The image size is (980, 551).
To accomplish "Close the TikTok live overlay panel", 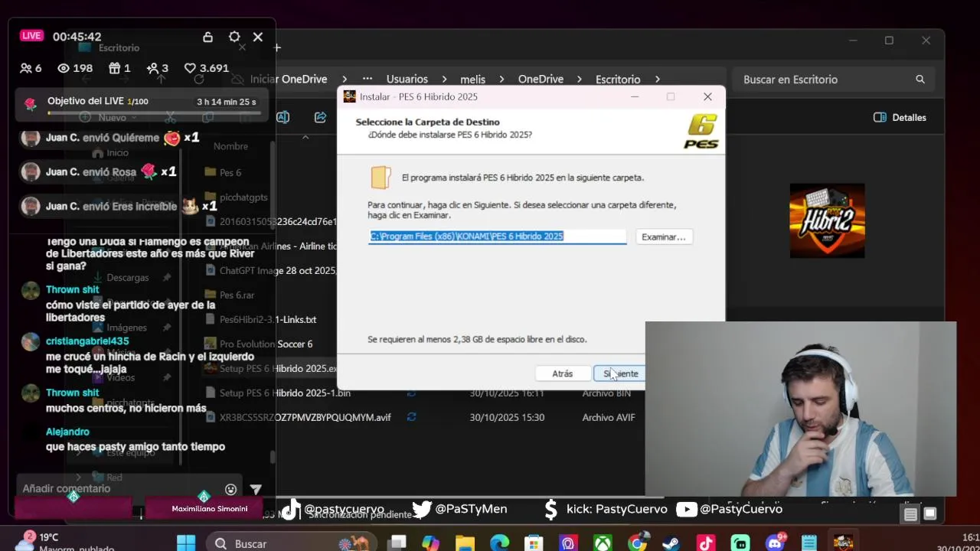I will pos(258,37).
